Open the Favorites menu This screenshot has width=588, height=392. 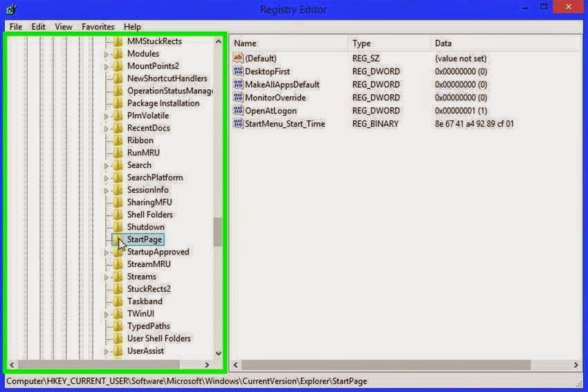click(98, 27)
